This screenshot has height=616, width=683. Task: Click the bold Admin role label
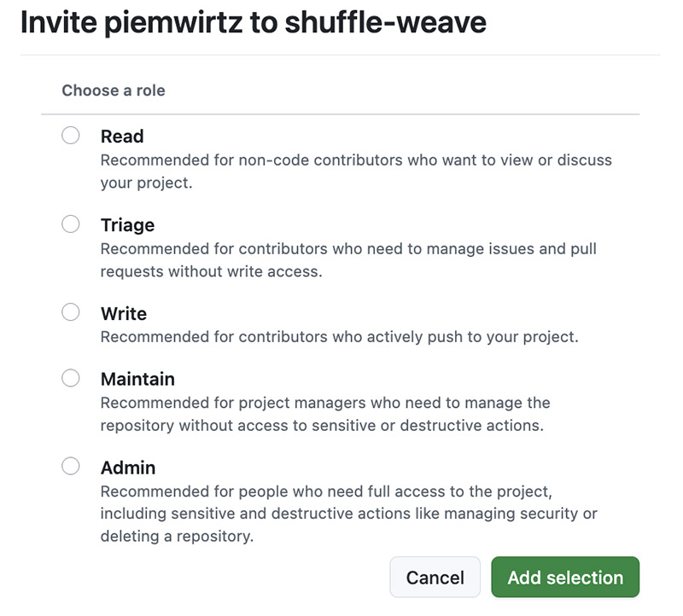click(x=128, y=468)
